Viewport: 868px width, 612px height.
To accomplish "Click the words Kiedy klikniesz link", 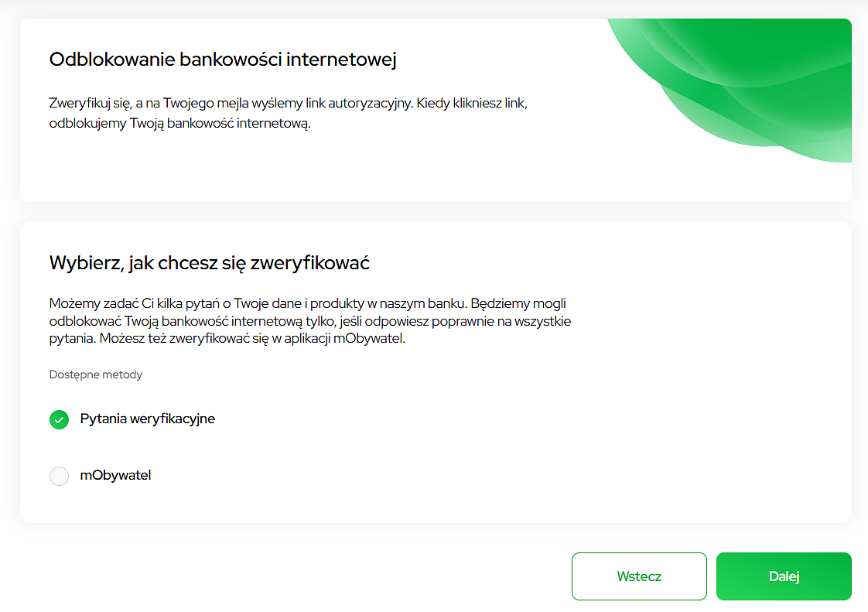I will (x=472, y=104).
